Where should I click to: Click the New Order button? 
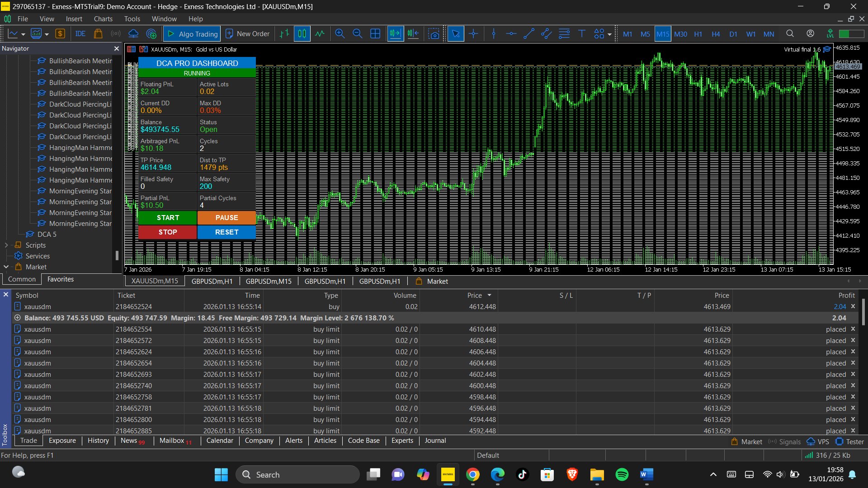click(247, 34)
